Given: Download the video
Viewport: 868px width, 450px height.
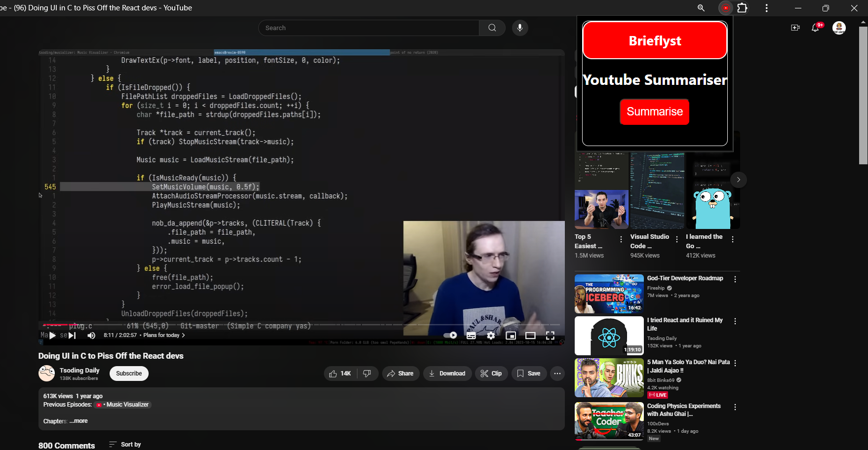Looking at the screenshot, I should 447,374.
